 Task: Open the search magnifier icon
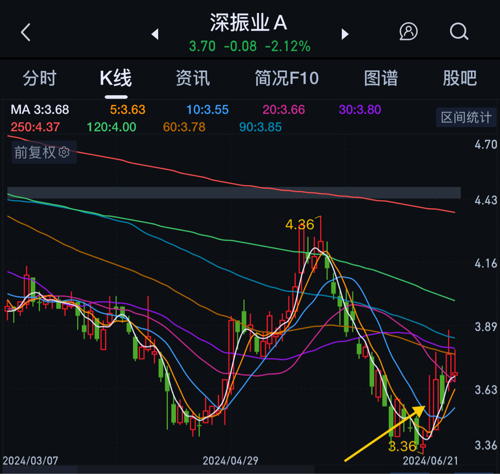click(459, 32)
